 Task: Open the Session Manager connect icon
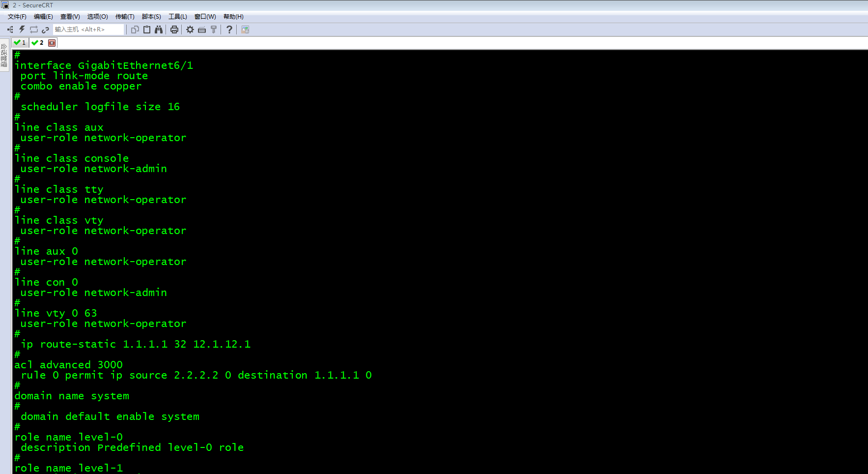(x=10, y=30)
